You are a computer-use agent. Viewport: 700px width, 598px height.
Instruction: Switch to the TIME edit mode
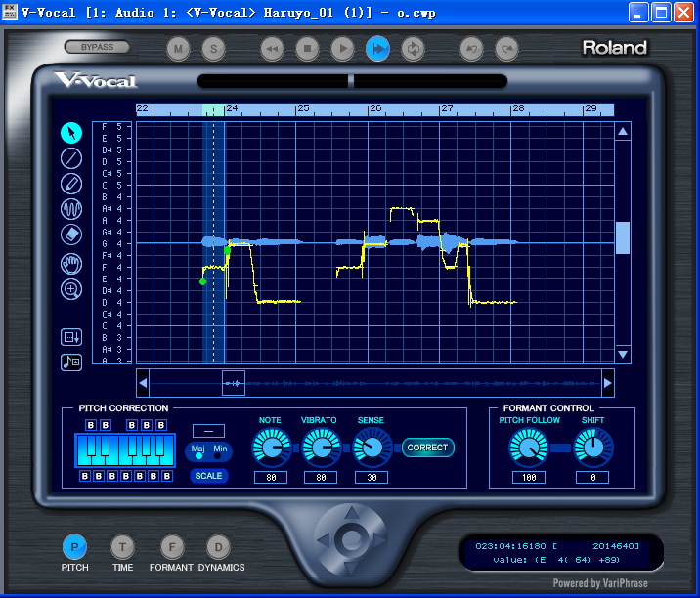coord(122,546)
